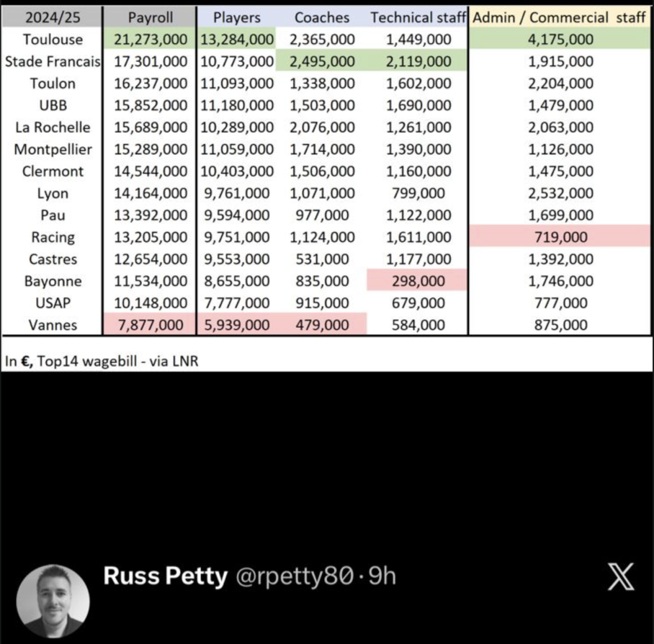Image resolution: width=654 pixels, height=644 pixels.
Task: Open Russ Petty's profile picture
Action: pyautogui.click(x=53, y=601)
